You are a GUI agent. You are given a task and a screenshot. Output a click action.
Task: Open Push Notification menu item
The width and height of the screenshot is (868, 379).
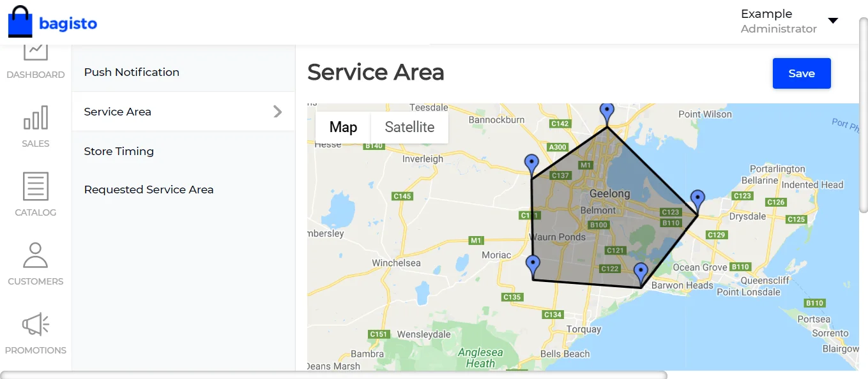point(132,72)
